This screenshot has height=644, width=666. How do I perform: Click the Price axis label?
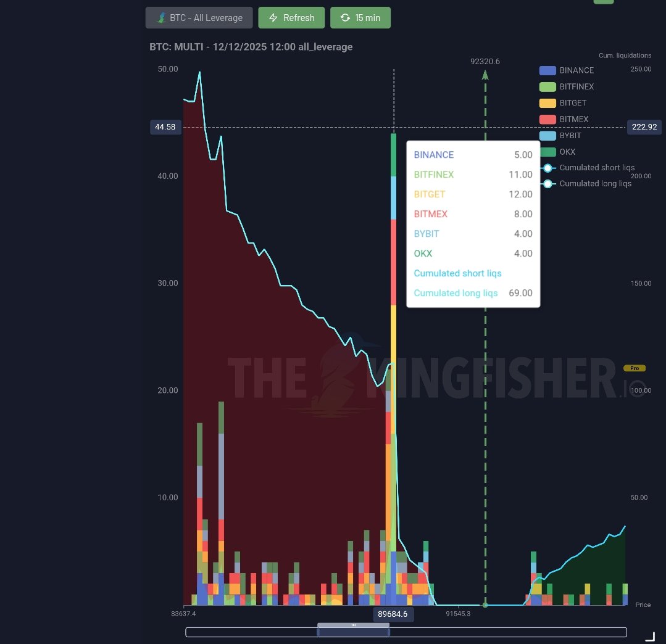643,605
